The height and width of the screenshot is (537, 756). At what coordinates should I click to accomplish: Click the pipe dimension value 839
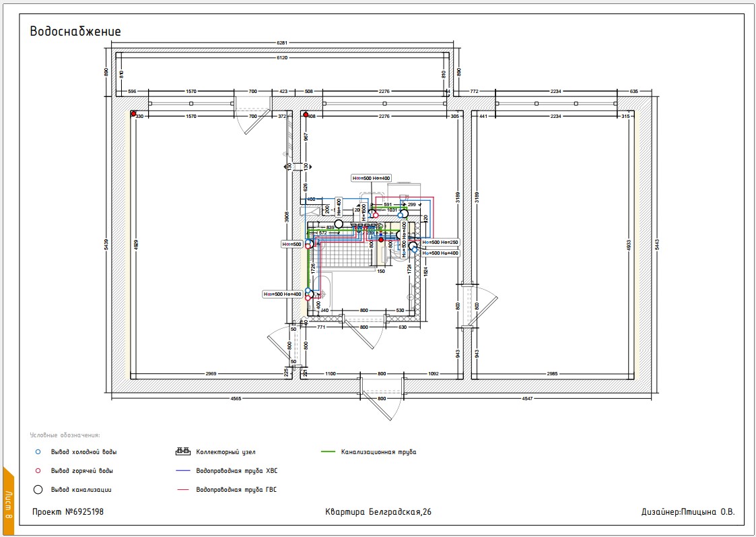(331, 227)
